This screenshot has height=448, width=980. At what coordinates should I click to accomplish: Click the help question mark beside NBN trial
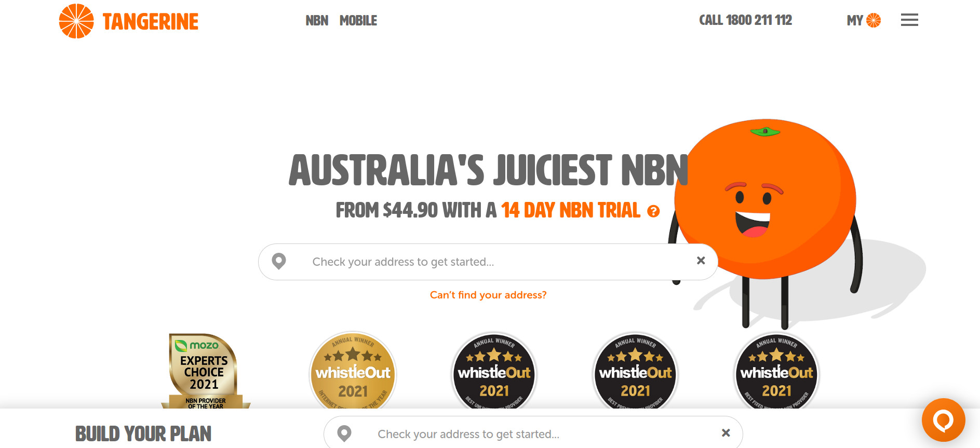pyautogui.click(x=653, y=211)
